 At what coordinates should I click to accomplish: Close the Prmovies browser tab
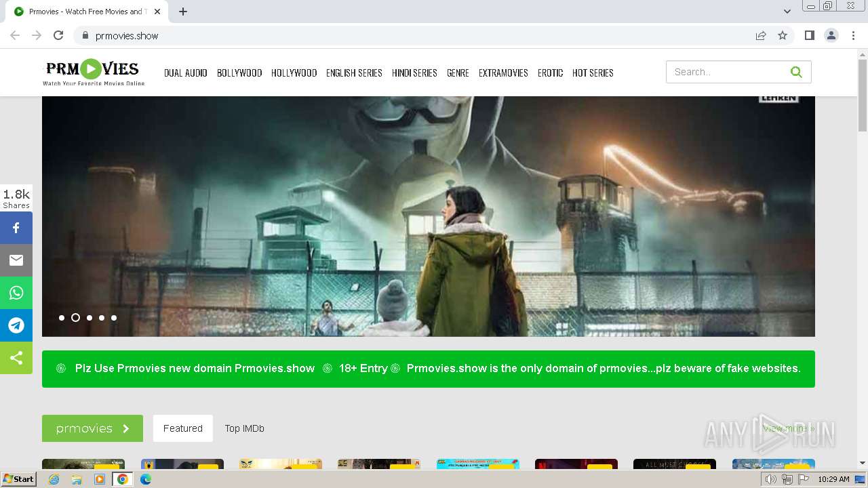click(x=158, y=12)
